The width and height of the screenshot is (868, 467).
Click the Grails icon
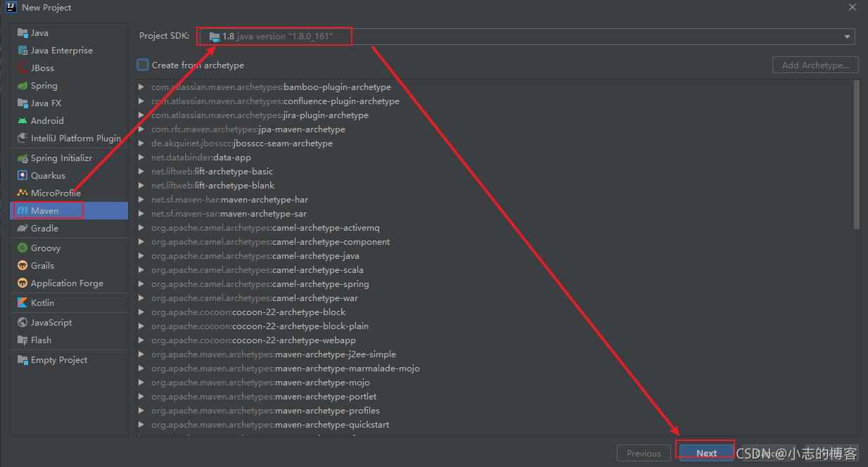(23, 265)
